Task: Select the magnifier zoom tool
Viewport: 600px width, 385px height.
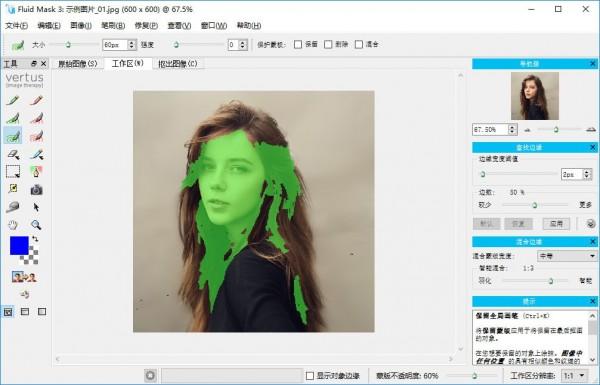Action: tap(36, 225)
